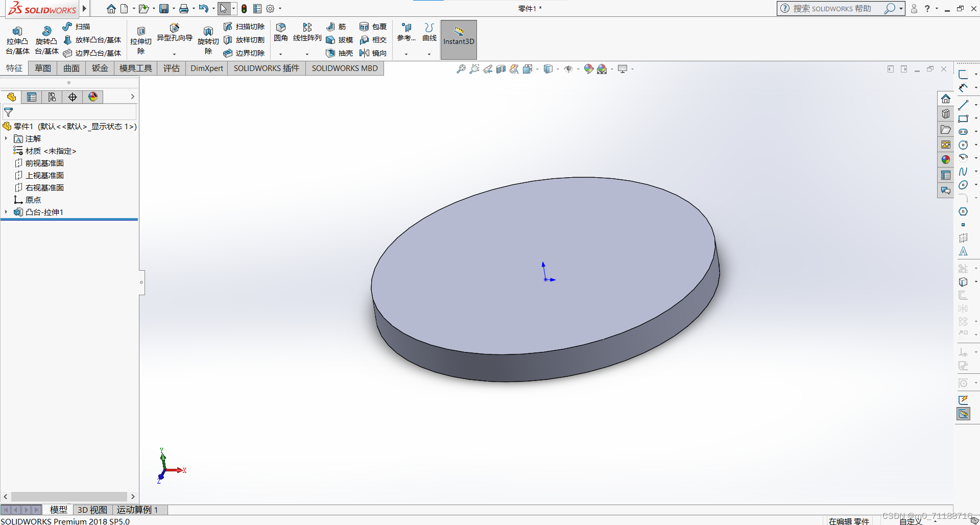Toggle the rebuild traffic light icon

pos(244,9)
